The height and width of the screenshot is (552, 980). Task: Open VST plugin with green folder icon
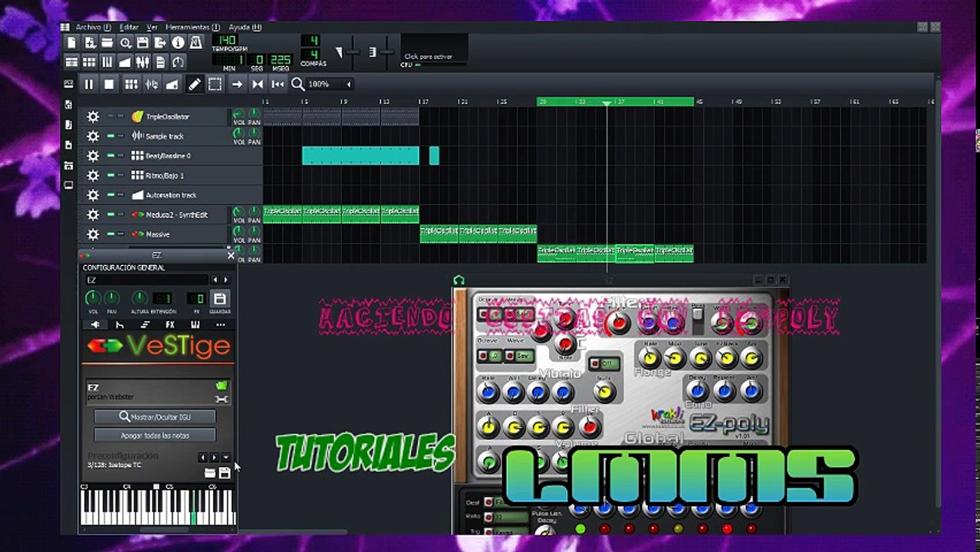click(222, 385)
